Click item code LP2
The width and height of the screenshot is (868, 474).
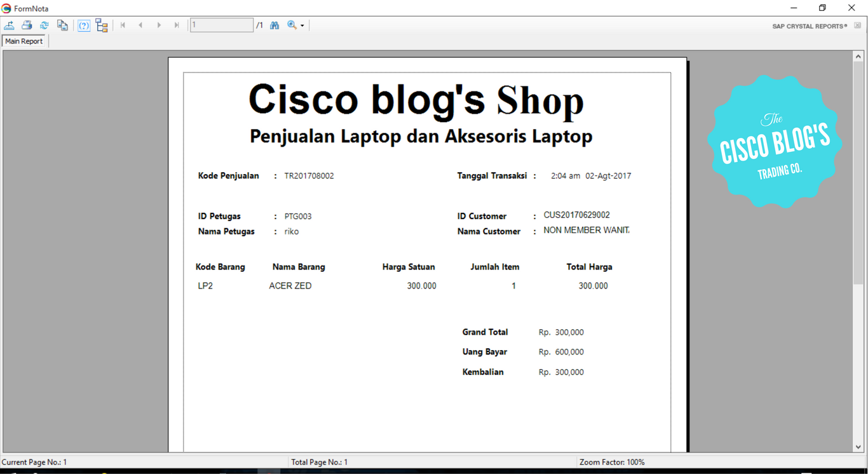205,286
